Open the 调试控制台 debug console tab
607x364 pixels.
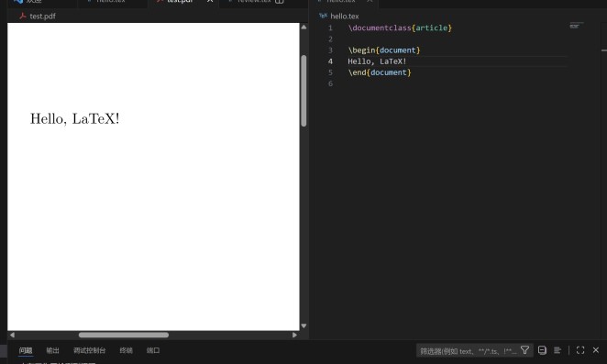click(90, 350)
